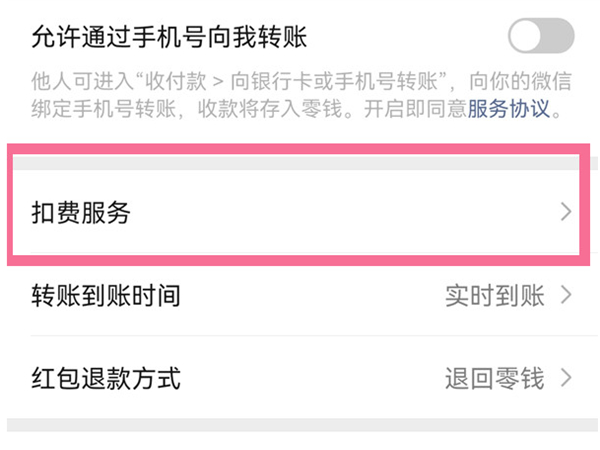Tap the 开启即同意 text before the link
This screenshot has width=600, height=450.
point(425,108)
